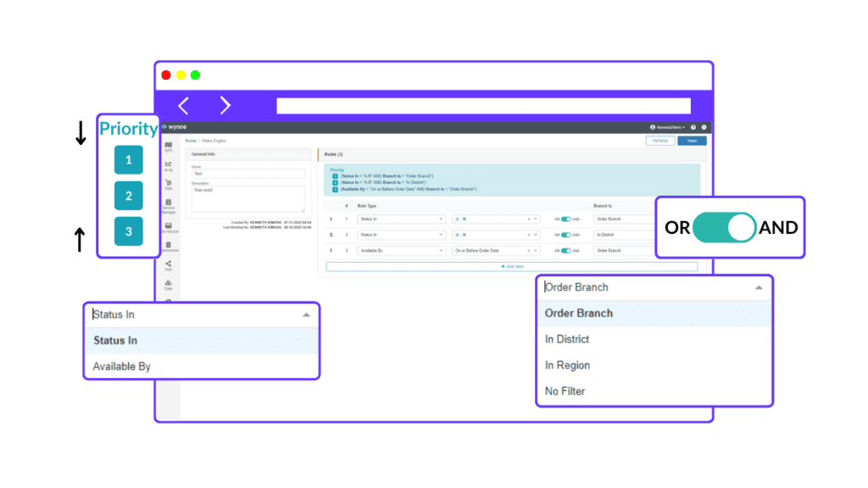
Task: Collapse the Status In dropdown list
Action: (305, 314)
